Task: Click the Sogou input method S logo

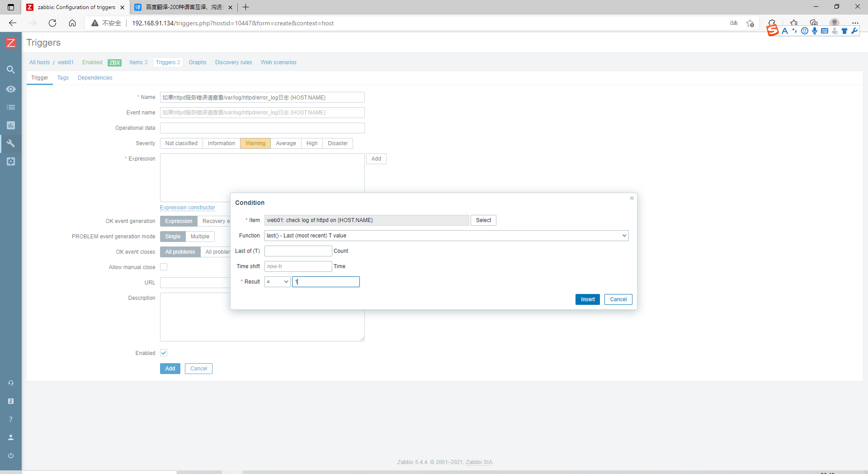Action: click(773, 31)
